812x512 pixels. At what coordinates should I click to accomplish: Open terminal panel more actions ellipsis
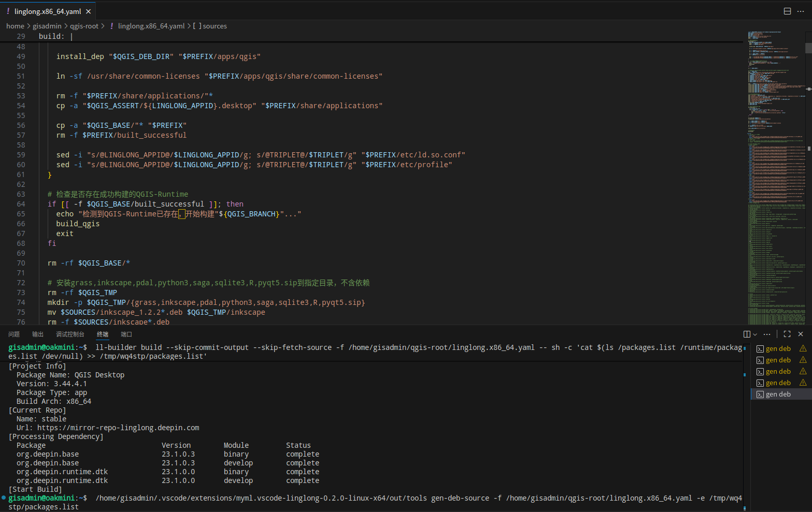click(767, 334)
